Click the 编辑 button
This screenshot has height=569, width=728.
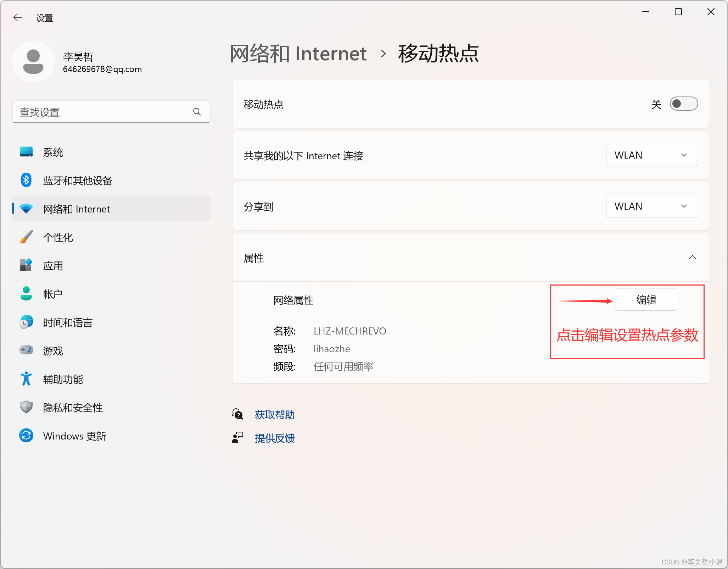coord(646,300)
